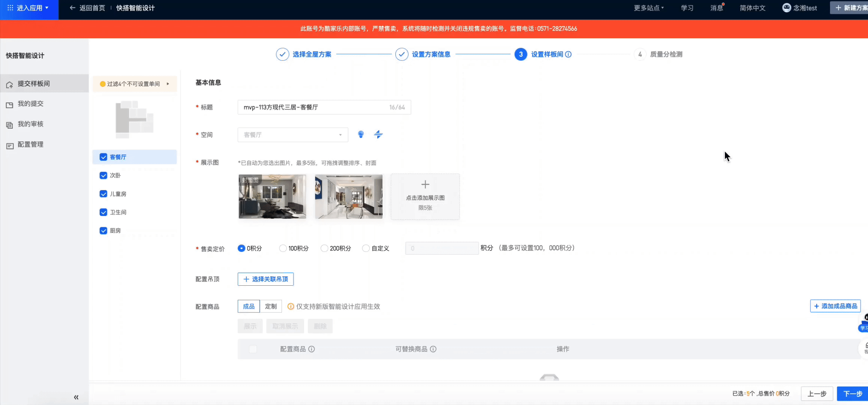Click info icon next to 设置样板间 step

[x=568, y=54]
